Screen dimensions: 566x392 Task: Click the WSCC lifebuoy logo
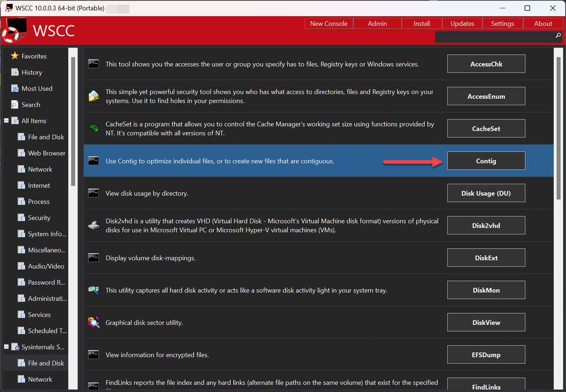(x=15, y=30)
